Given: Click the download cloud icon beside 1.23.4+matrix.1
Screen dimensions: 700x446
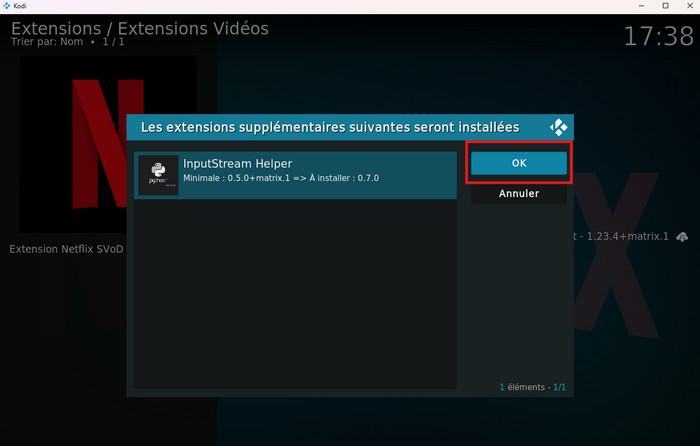Looking at the screenshot, I should (682, 237).
